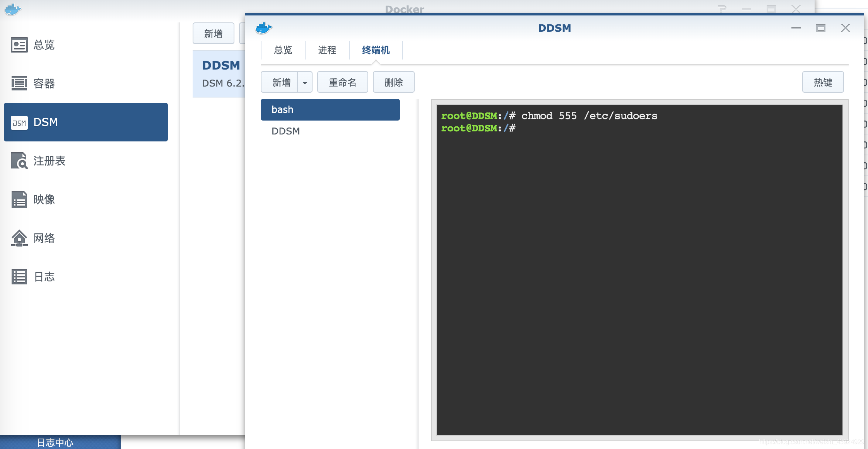
Task: Open Registry (注册表) search icon
Action: coord(19,161)
